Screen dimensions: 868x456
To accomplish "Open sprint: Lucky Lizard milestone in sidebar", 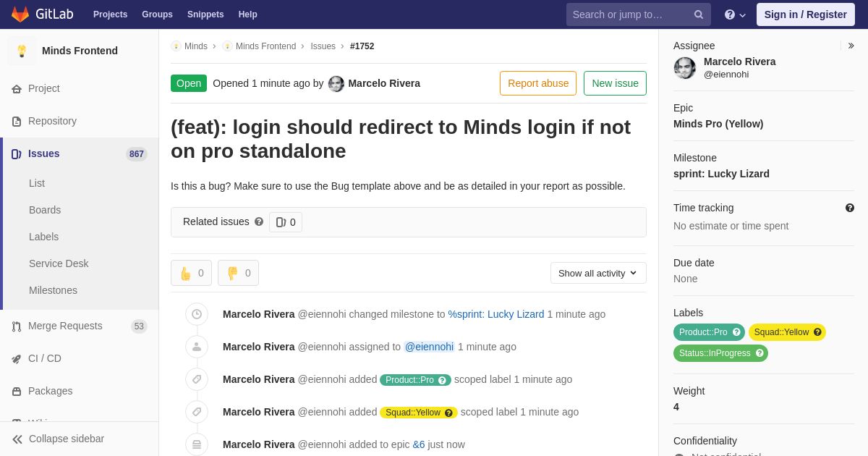I will 721,174.
